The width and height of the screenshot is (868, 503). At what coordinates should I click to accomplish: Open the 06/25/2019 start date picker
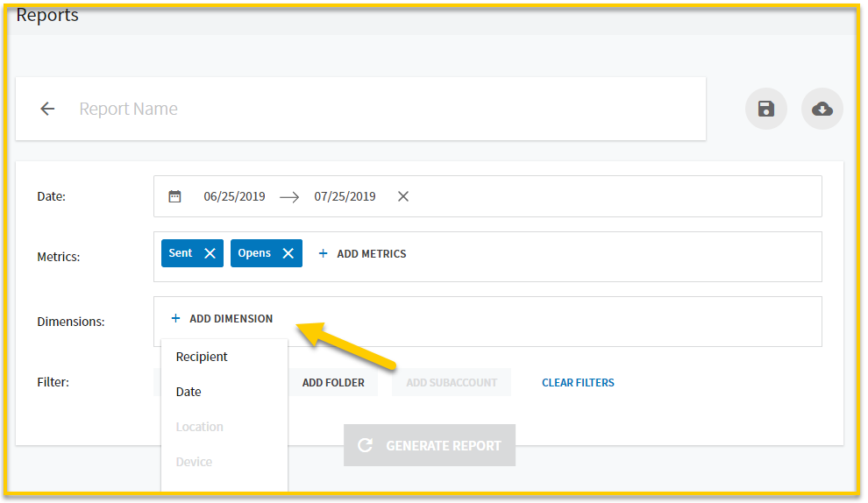234,196
